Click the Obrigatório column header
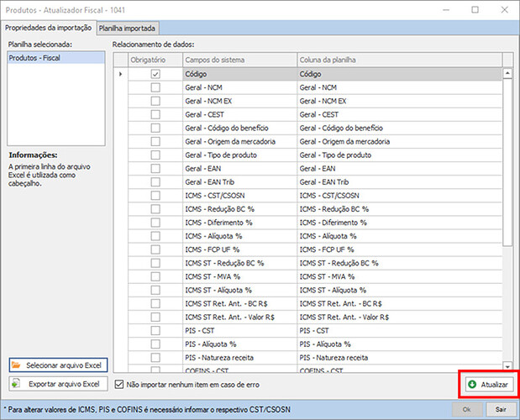 pyautogui.click(x=155, y=60)
